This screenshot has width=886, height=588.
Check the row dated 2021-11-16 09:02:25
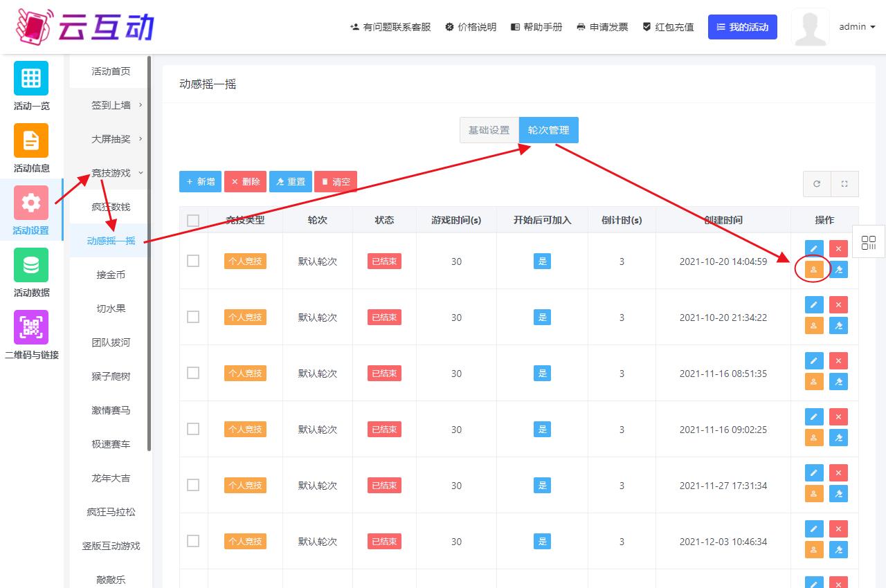[x=193, y=429]
